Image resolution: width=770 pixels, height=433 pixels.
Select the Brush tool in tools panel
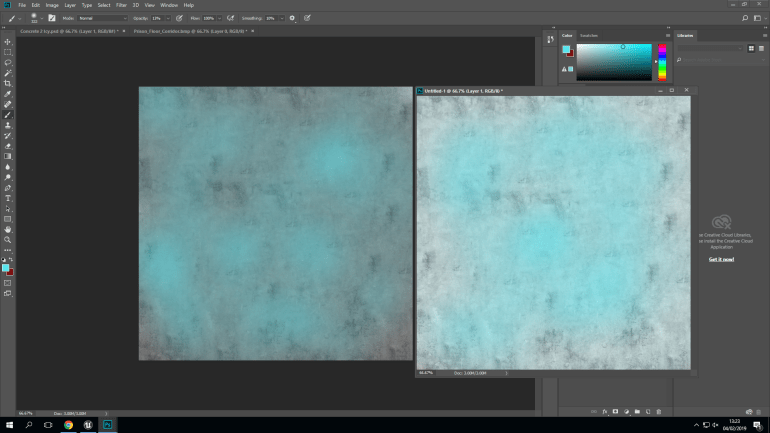pos(8,115)
